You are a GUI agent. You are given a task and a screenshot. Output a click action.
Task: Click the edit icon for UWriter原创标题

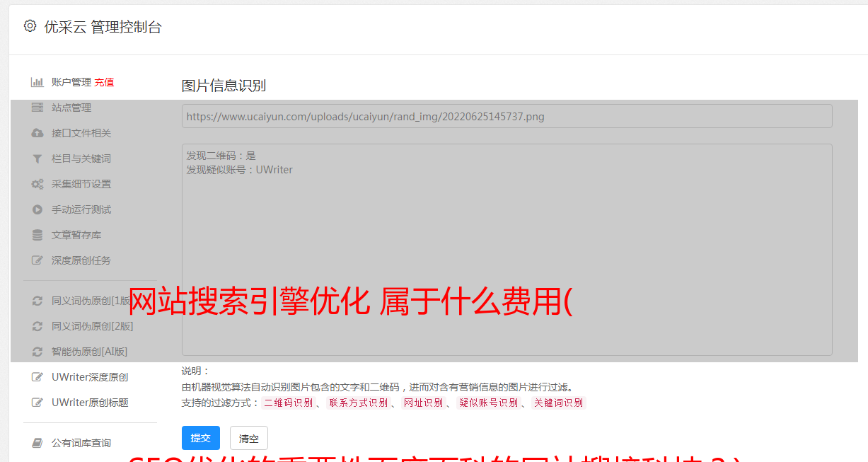pyautogui.click(x=37, y=403)
